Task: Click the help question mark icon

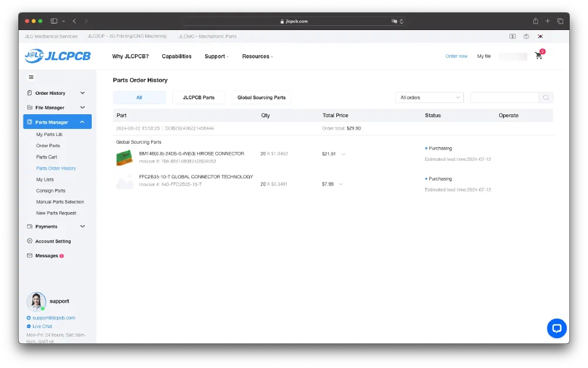Action: (526, 37)
